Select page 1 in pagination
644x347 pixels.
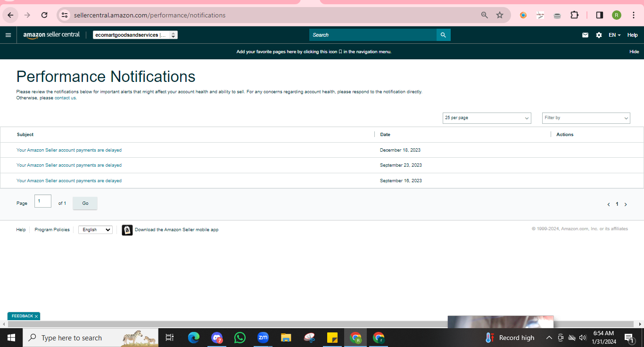click(x=617, y=204)
